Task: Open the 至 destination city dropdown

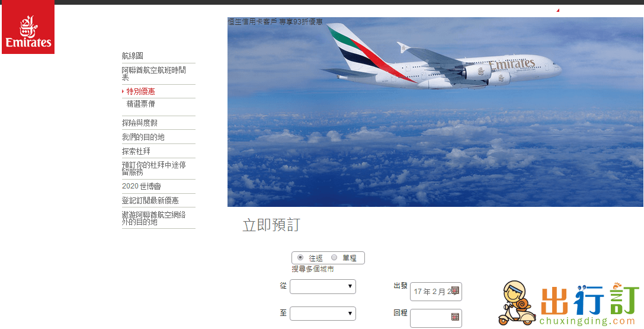Action: click(x=323, y=314)
